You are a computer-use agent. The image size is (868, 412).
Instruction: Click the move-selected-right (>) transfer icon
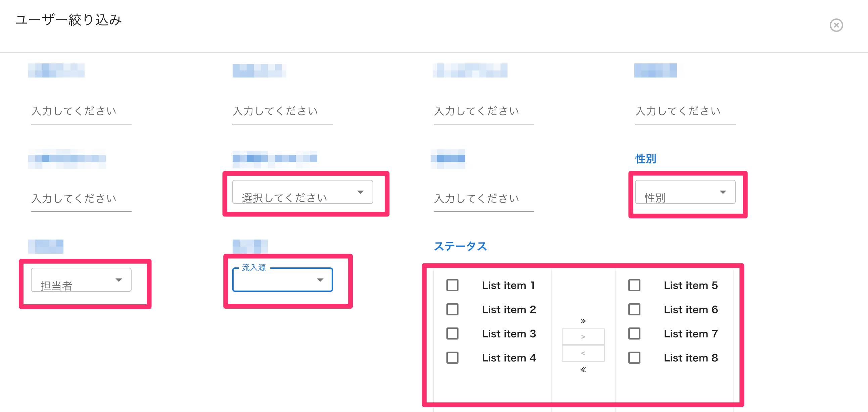(x=583, y=337)
